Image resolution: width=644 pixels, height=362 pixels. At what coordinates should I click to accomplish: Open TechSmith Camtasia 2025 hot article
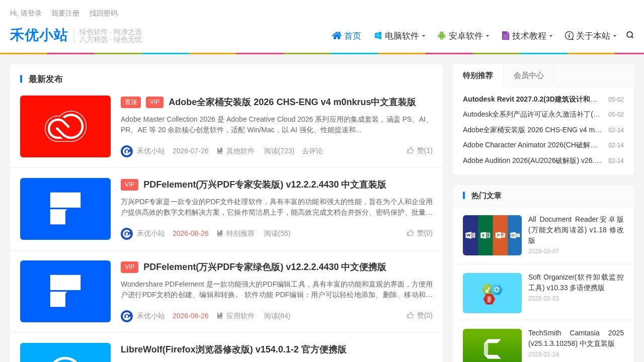pos(576,338)
